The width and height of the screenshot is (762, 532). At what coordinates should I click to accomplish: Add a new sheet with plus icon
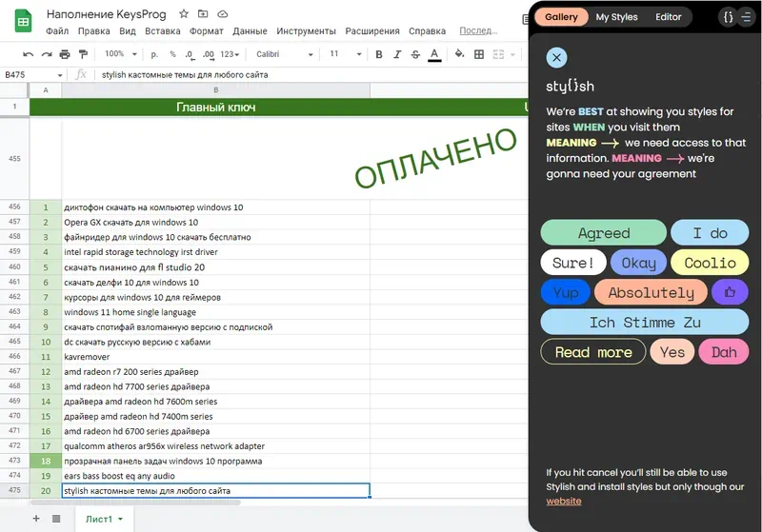pos(36,519)
